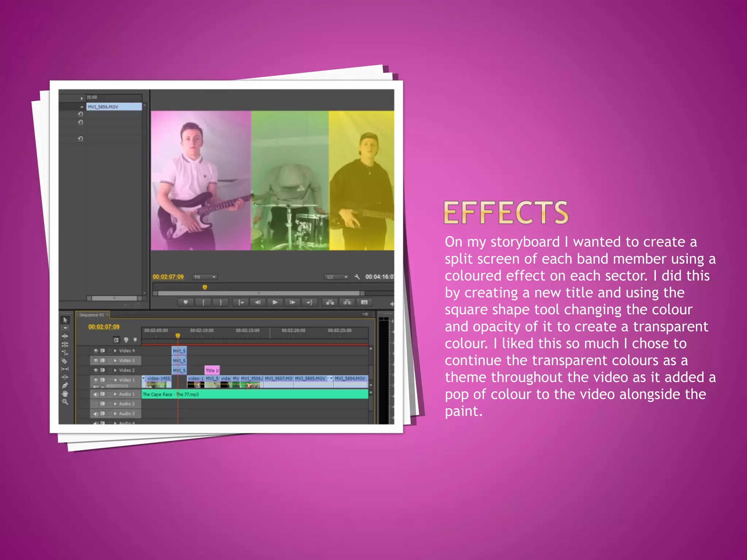This screenshot has height=560, width=747.
Task: Click the program monitor playhead marker
Action: (205, 287)
